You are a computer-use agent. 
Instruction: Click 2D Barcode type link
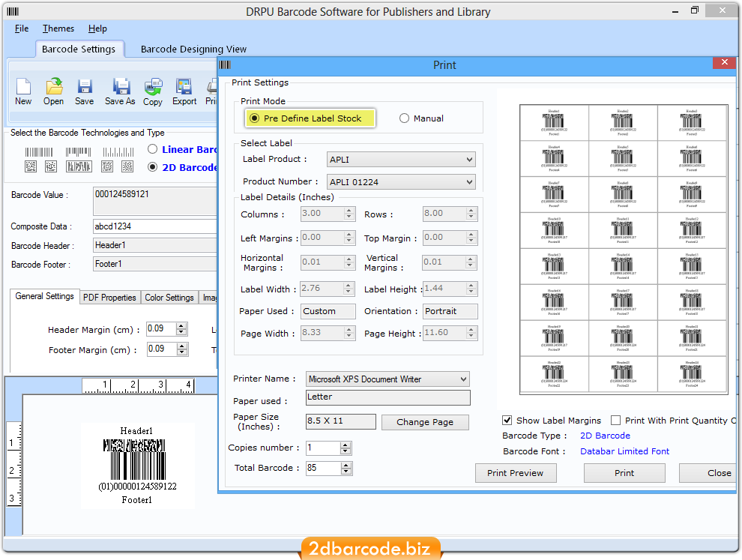(605, 436)
